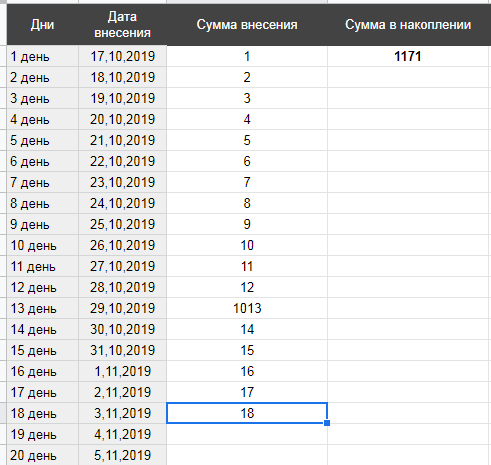Select the date cell 26,10,2019
Viewport: 491px width, 465px height.
coord(122,245)
